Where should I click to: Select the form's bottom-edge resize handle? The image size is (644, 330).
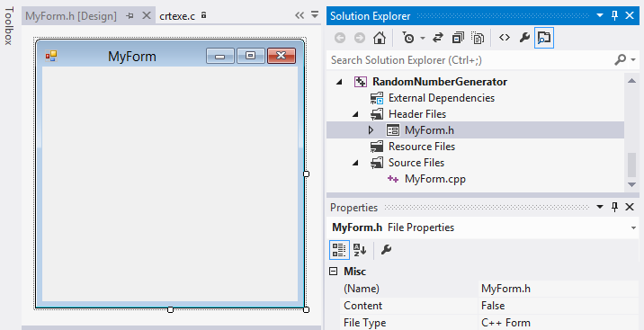point(171,309)
